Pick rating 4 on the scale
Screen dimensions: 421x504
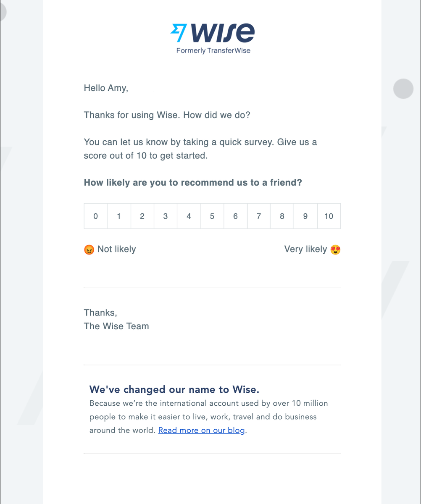coord(189,216)
